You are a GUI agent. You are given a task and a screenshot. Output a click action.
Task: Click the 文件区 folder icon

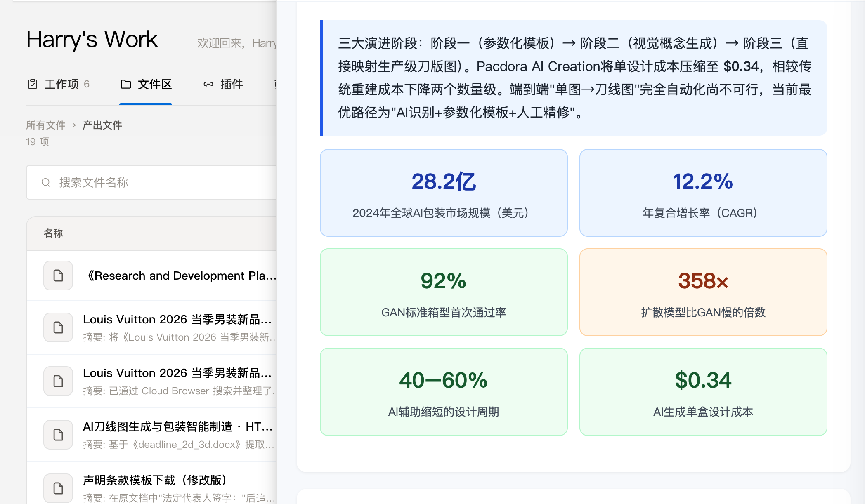pos(125,84)
